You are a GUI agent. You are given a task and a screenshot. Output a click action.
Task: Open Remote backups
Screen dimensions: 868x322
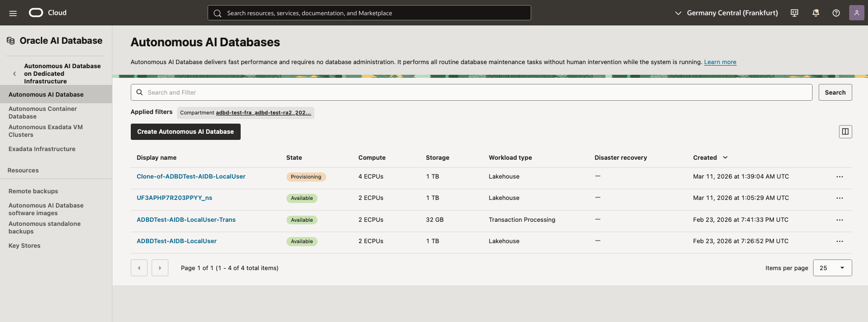33,191
